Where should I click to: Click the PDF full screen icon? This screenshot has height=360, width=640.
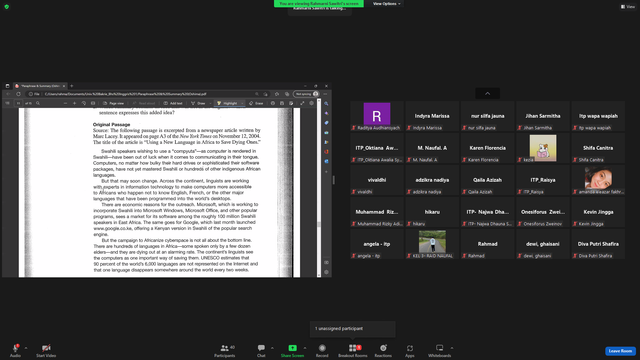tap(302, 103)
